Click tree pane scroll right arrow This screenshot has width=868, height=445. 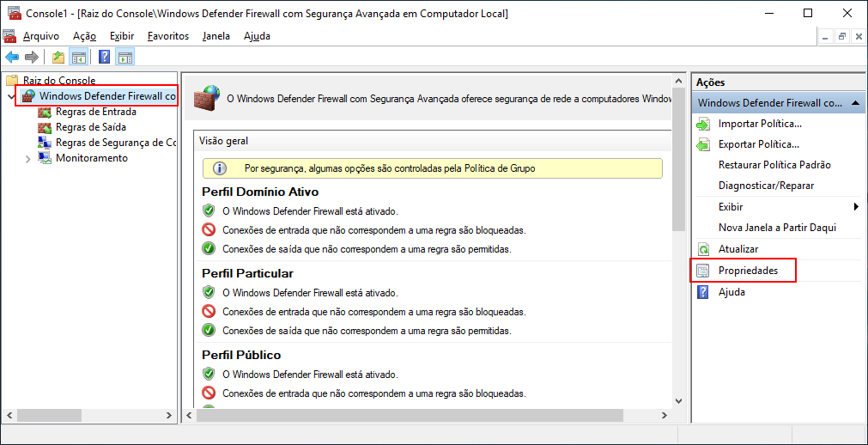coord(169,415)
